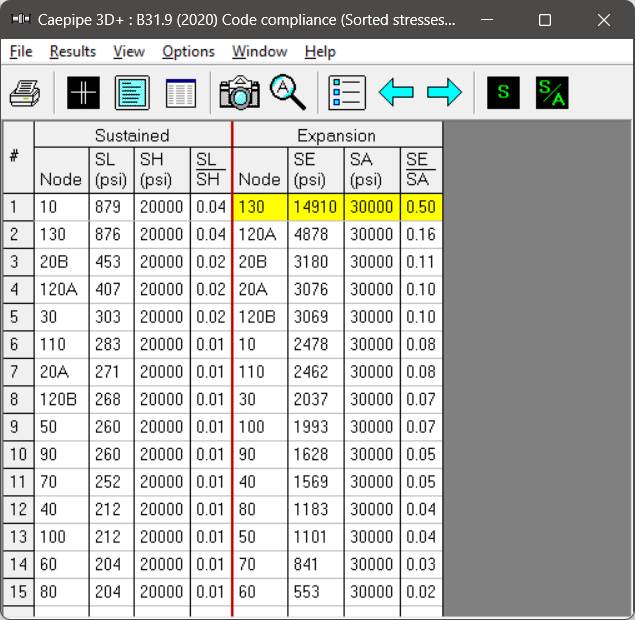Image resolution: width=635 pixels, height=620 pixels.
Task: Open the results list selection icon
Action: [347, 93]
